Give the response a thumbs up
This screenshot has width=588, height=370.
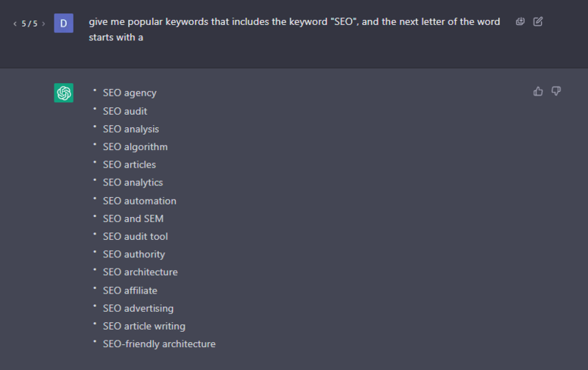[538, 91]
